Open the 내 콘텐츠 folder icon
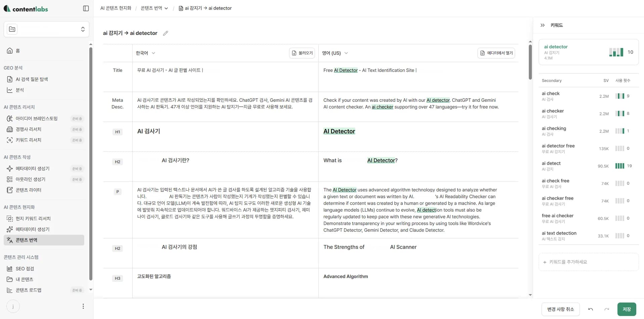 click(9, 279)
